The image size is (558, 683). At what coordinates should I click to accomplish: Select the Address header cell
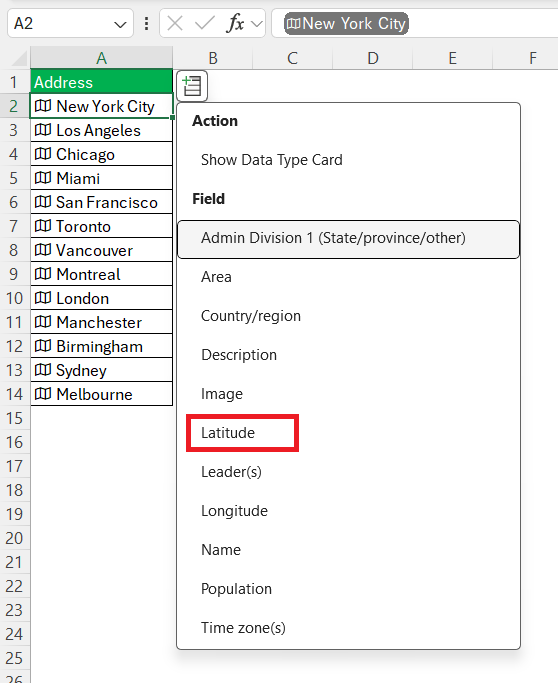pyautogui.click(x=101, y=82)
